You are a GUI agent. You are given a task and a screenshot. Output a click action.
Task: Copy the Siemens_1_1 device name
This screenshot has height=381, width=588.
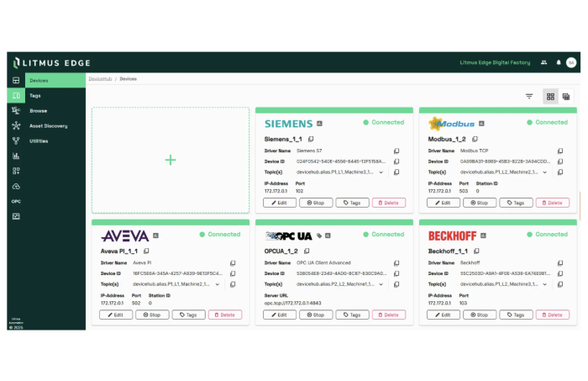[x=311, y=139]
